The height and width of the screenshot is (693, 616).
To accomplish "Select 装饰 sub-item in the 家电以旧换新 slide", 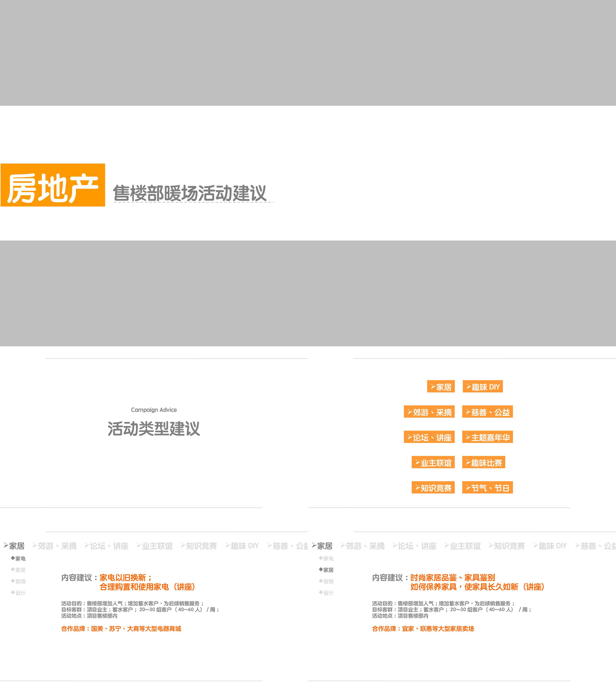I will click(18, 582).
